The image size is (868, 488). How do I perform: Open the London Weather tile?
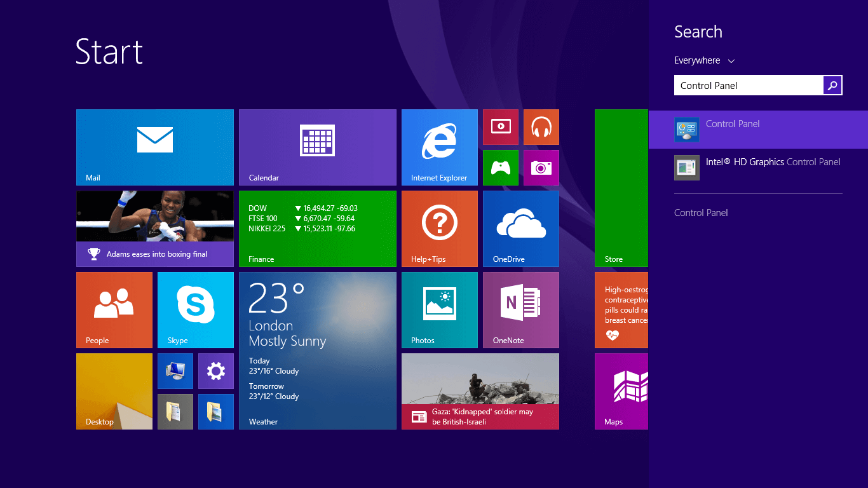click(x=318, y=351)
